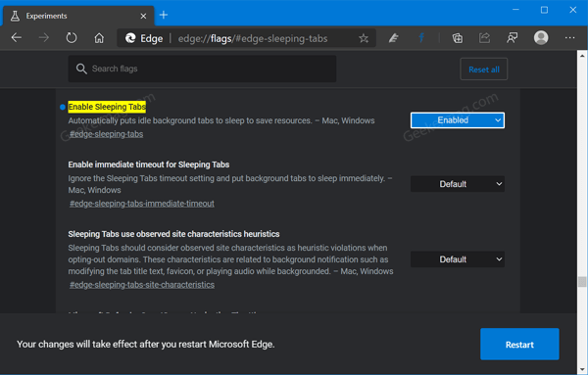Open a new tab with the plus button
588x375 pixels.
click(164, 15)
